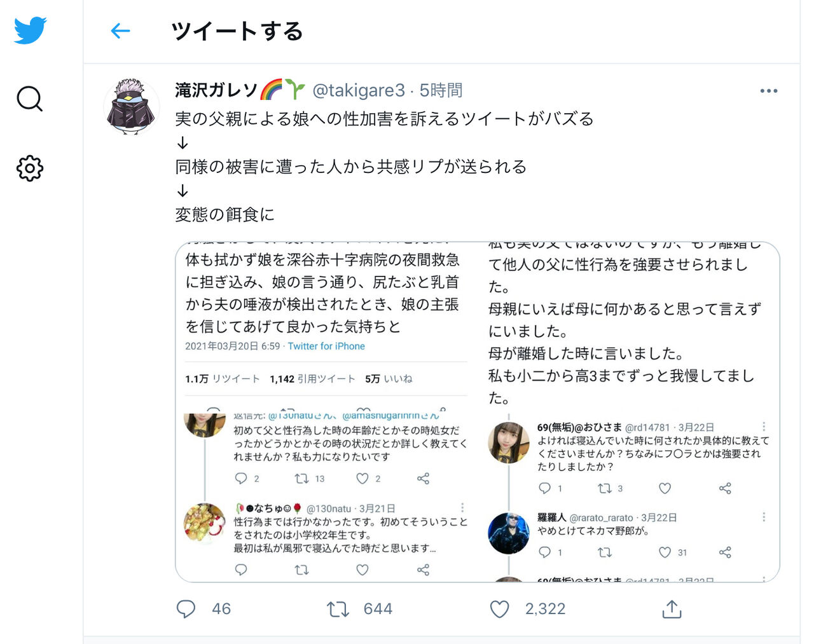Click the 2,322 likes count
The height and width of the screenshot is (644, 814).
pos(545,609)
